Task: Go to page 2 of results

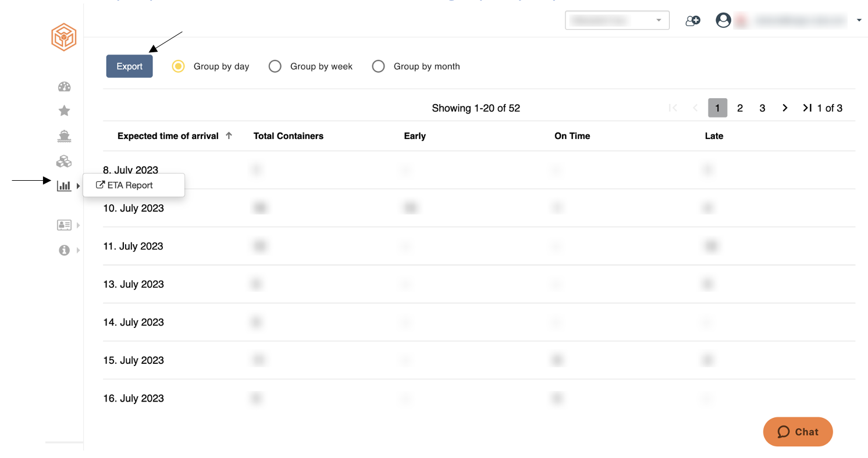Action: point(740,108)
